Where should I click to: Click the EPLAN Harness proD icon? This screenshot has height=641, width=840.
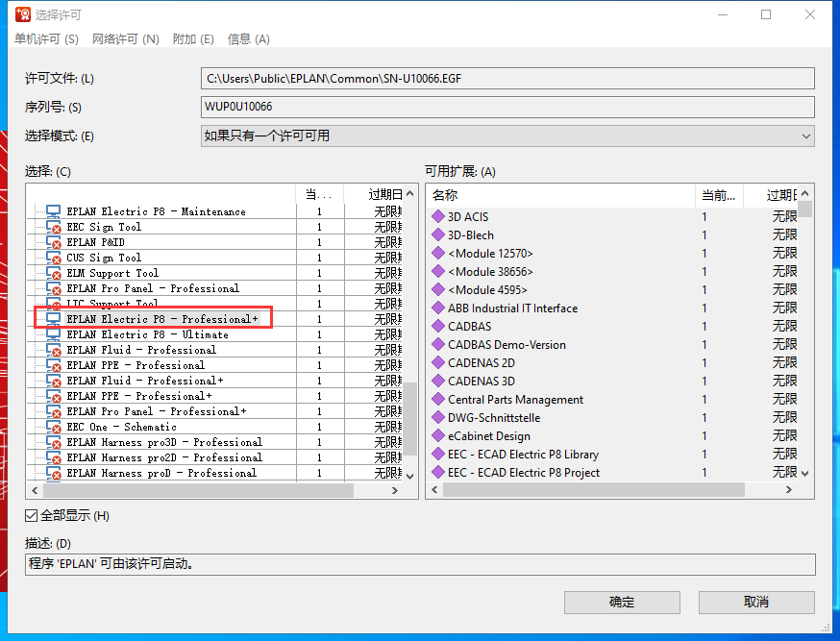[x=54, y=473]
